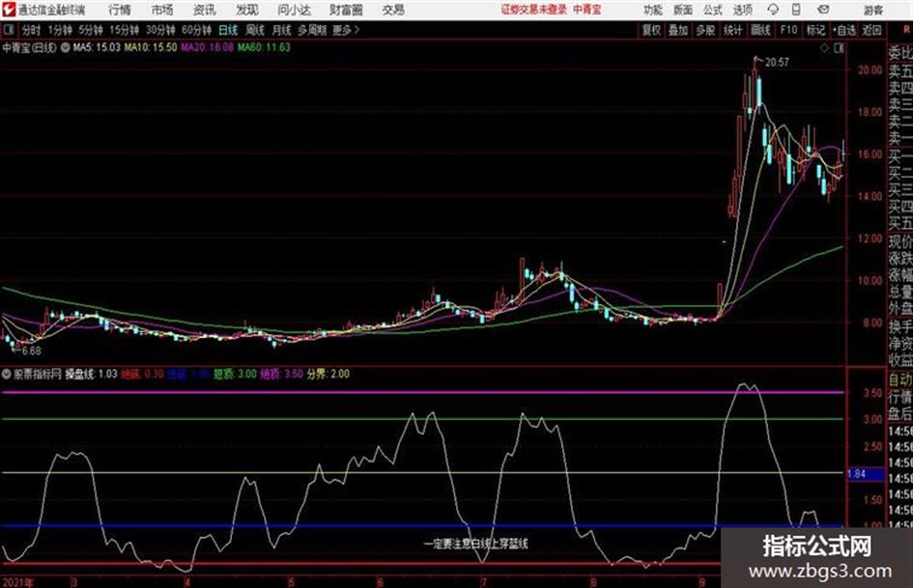Expand main chart indicator dropdown beside 中青宝(日线)

65,47
